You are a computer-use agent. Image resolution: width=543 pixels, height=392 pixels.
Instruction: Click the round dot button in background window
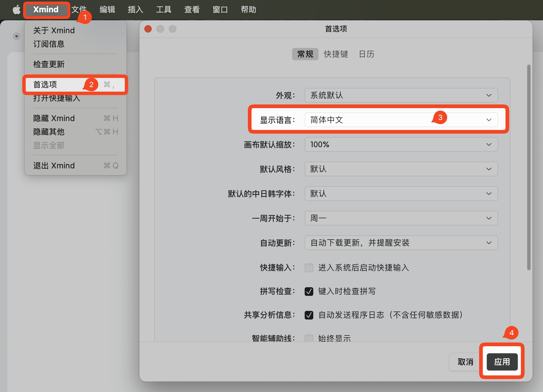click(x=17, y=36)
